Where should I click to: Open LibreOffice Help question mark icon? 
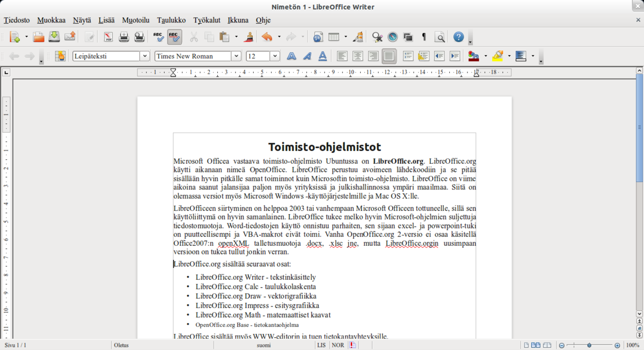(x=458, y=37)
